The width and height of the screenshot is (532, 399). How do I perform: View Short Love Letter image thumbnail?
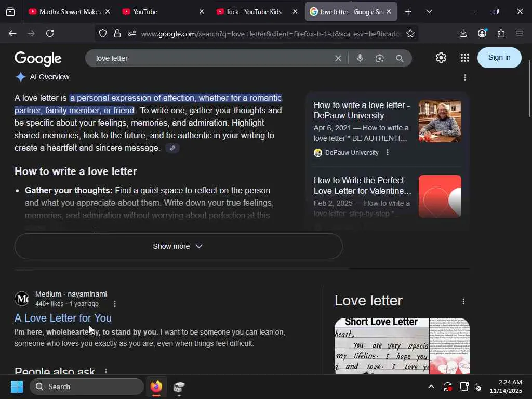point(381,345)
